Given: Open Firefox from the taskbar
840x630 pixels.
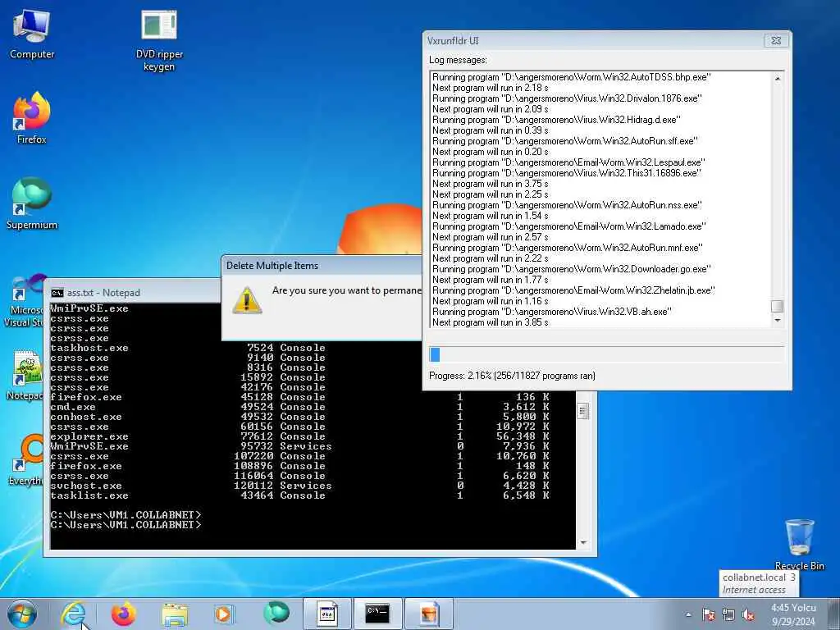Looking at the screenshot, I should (x=123, y=614).
